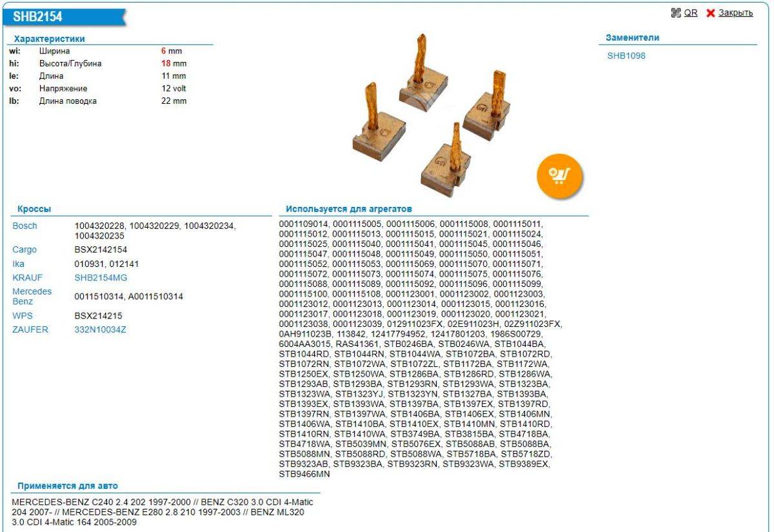Open the QR text link
This screenshot has width=774, height=532.
(691, 13)
